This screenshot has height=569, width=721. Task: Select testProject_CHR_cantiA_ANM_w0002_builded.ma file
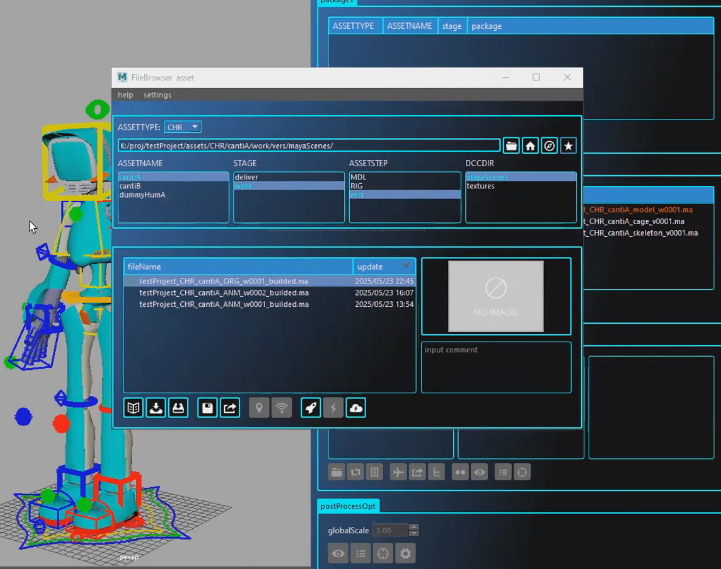pos(269,293)
